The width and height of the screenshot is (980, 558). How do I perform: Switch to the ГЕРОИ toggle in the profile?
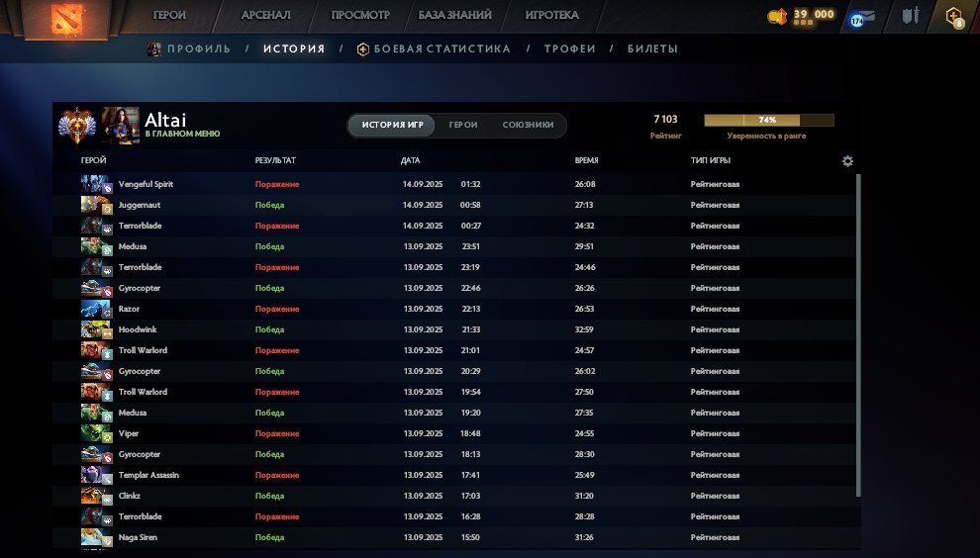463,126
